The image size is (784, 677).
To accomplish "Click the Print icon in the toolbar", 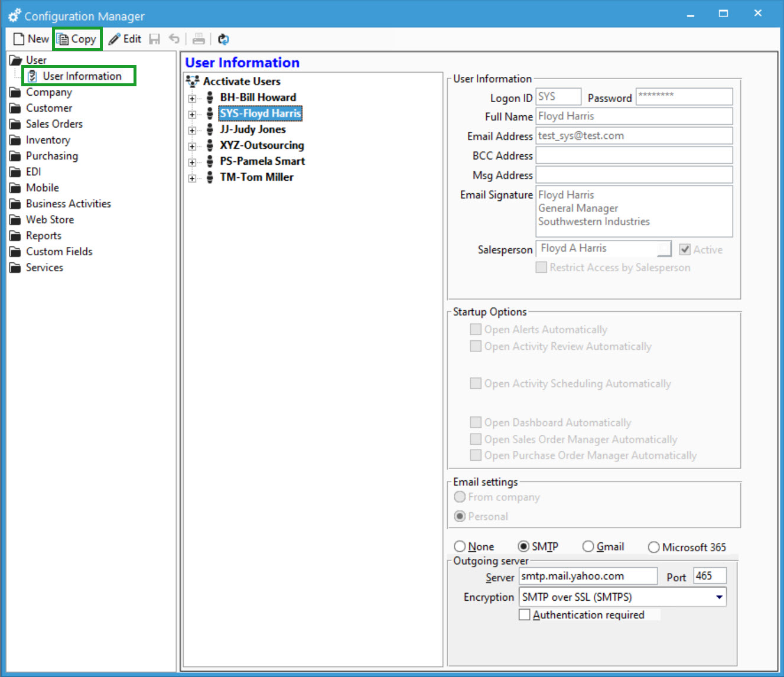I will tap(199, 38).
